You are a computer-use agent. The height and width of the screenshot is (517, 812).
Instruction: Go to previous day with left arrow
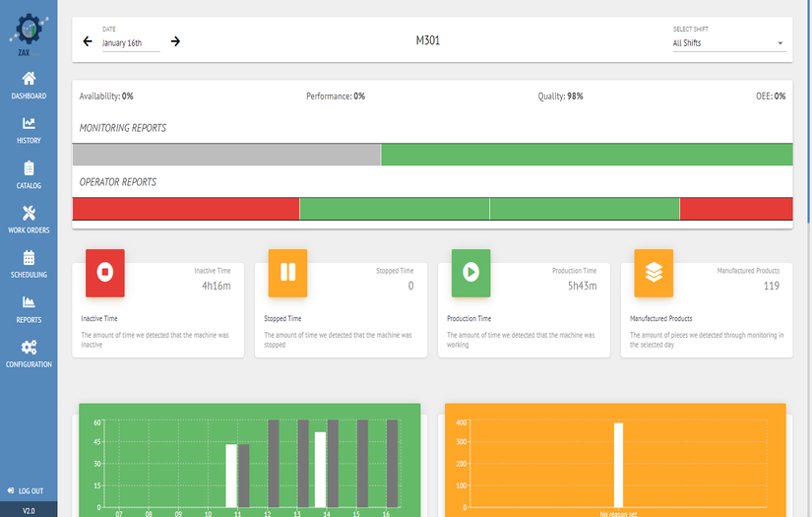(88, 41)
